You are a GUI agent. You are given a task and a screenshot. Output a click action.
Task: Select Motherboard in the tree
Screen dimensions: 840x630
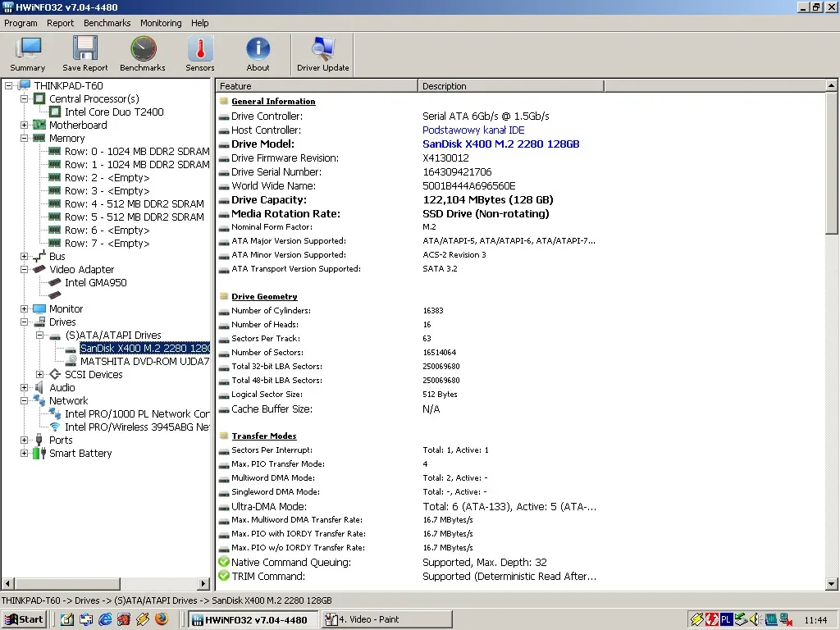[x=78, y=125]
